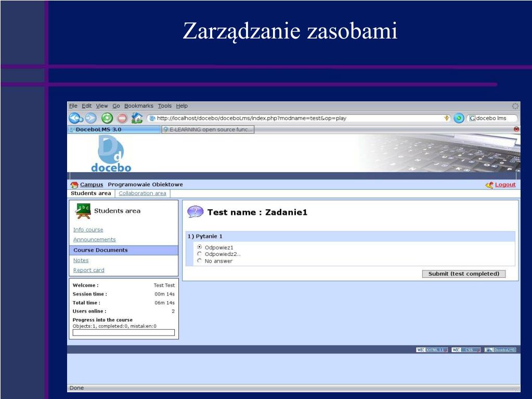The image size is (532, 399).
Task: Select the Students area tab
Action: click(91, 194)
